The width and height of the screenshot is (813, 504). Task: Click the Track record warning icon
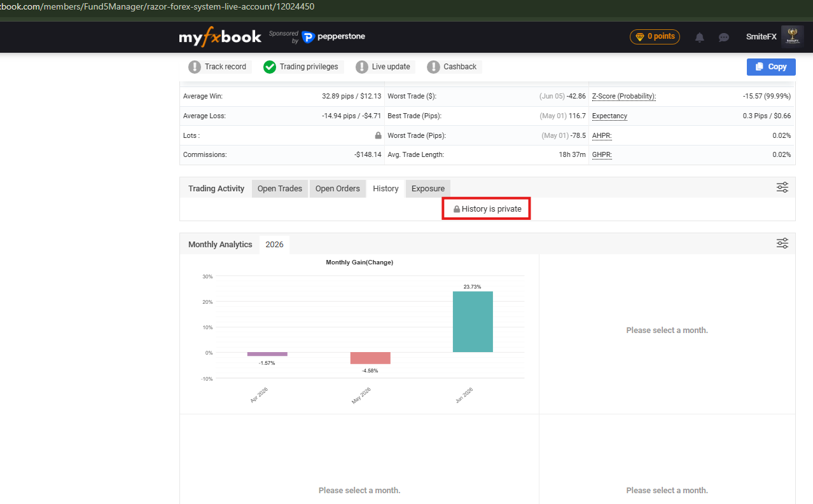pyautogui.click(x=195, y=67)
